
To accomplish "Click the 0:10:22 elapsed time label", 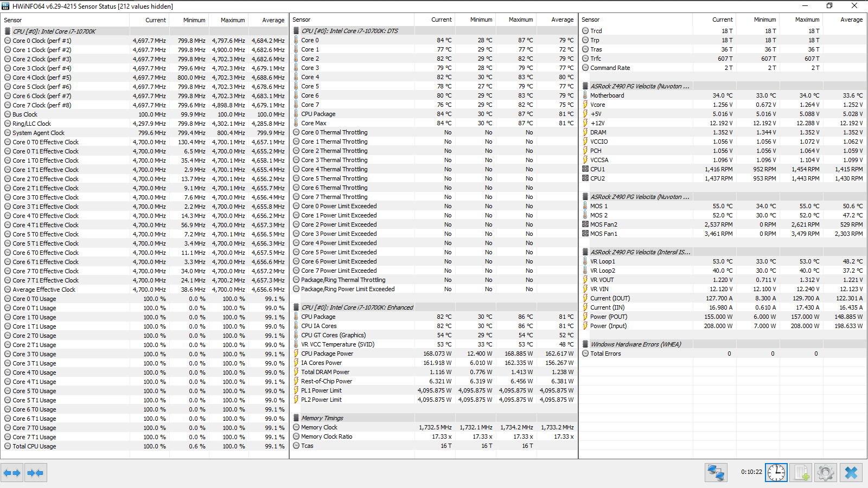I will click(751, 472).
